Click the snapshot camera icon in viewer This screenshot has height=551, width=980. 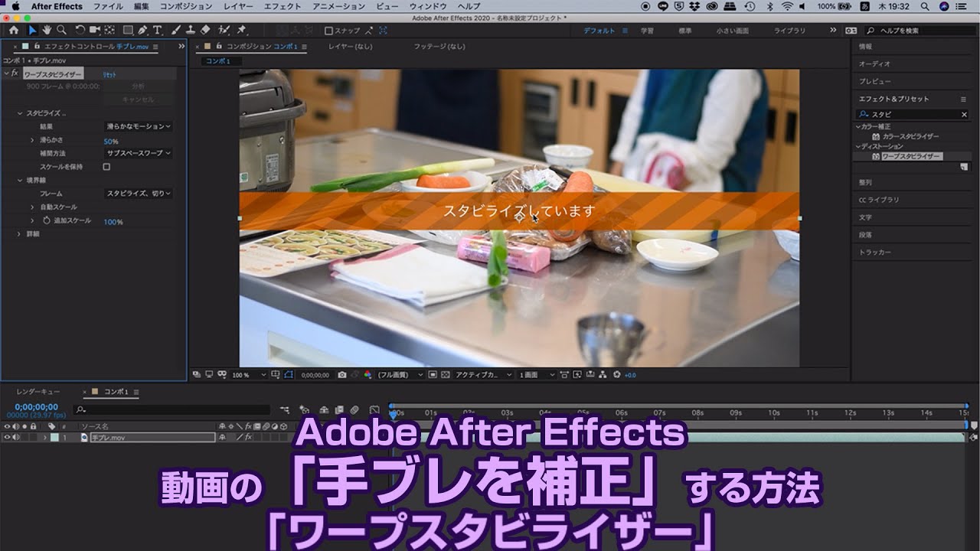pos(342,375)
